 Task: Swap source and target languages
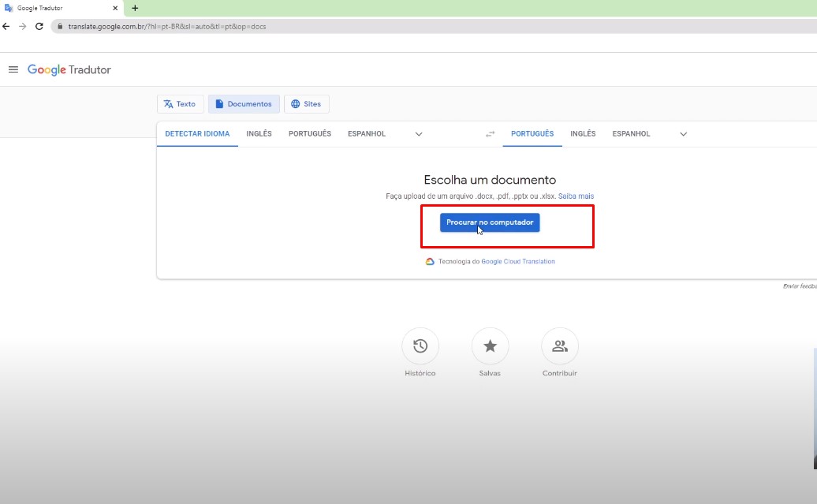[491, 134]
